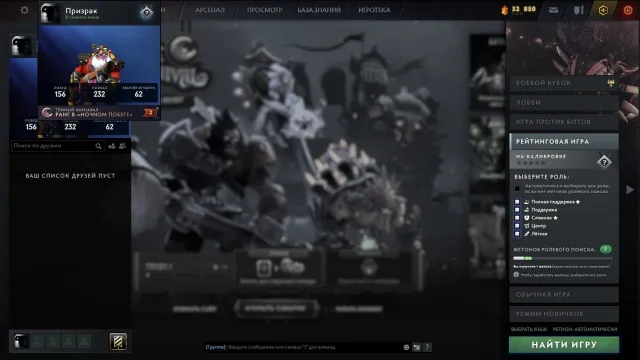Click the green token count badge 7

606,249
